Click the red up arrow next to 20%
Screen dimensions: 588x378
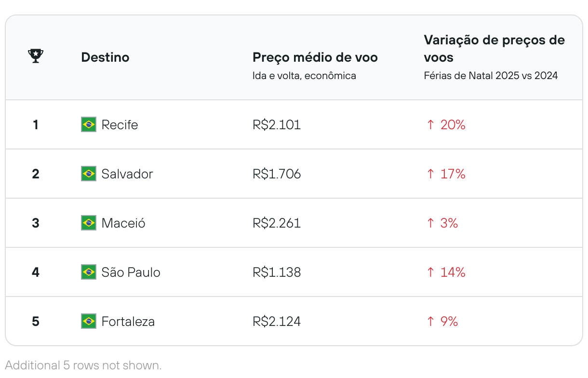(430, 125)
